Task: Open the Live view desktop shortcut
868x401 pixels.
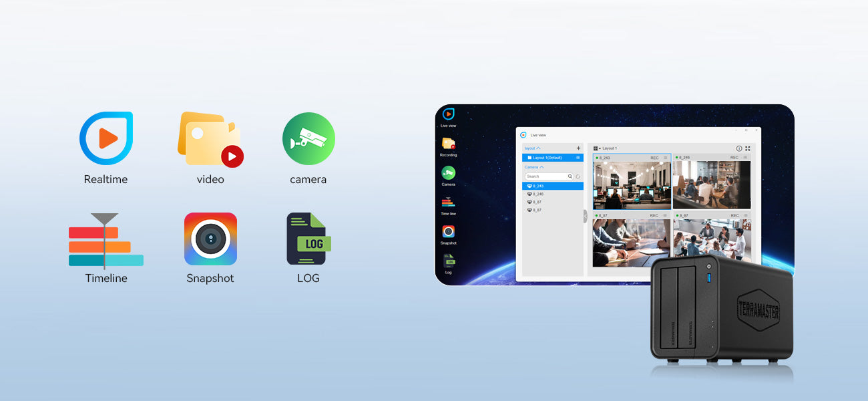Action: pyautogui.click(x=448, y=115)
